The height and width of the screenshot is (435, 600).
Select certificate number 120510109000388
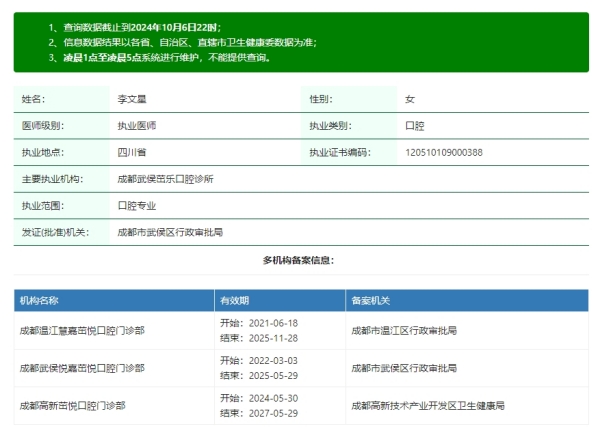tap(444, 152)
